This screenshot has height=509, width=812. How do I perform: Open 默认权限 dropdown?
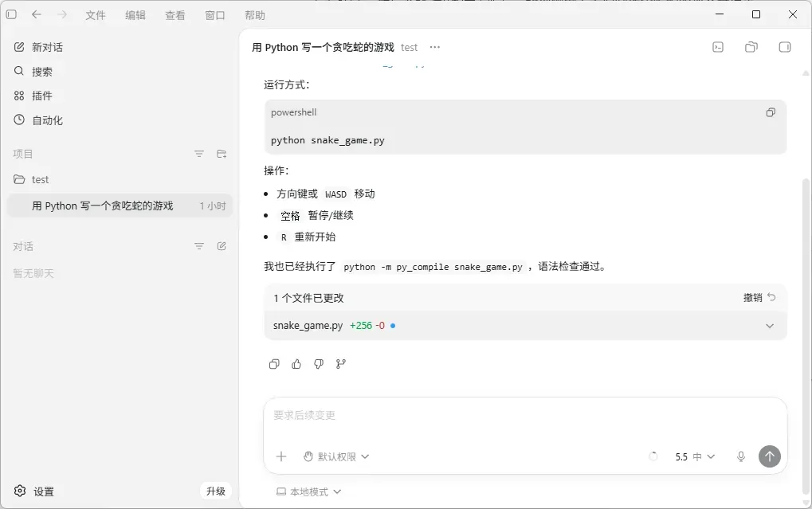click(x=336, y=456)
